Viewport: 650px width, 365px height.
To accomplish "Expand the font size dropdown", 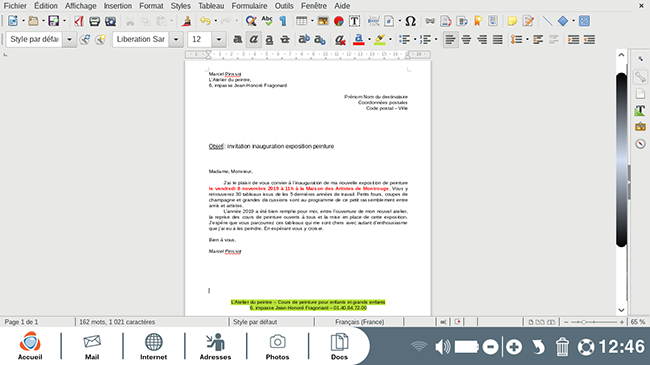I will point(219,39).
